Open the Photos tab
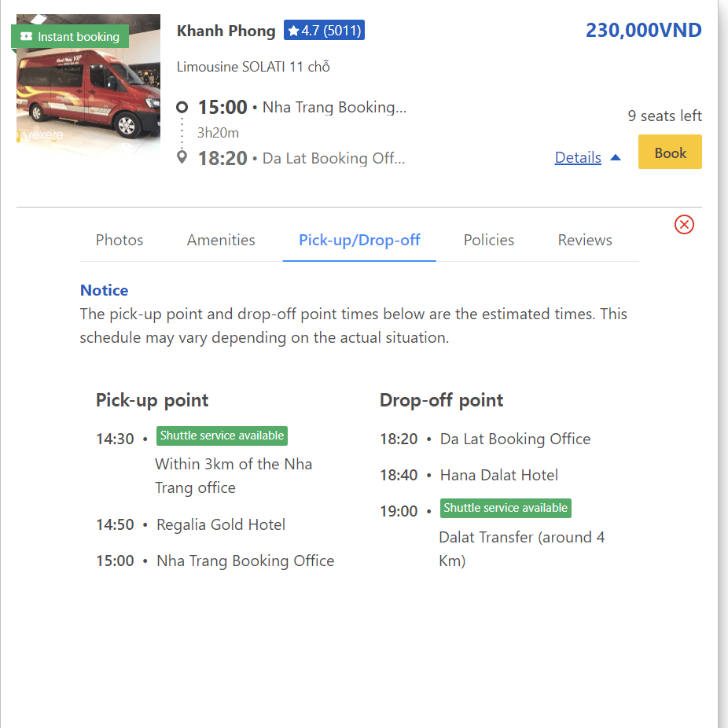The image size is (728, 728). coord(119,241)
